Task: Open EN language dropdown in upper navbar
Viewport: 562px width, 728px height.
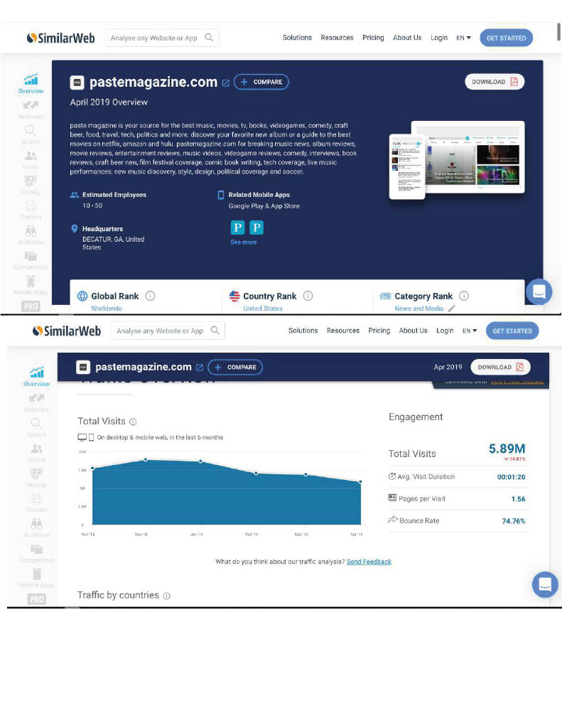Action: click(463, 38)
